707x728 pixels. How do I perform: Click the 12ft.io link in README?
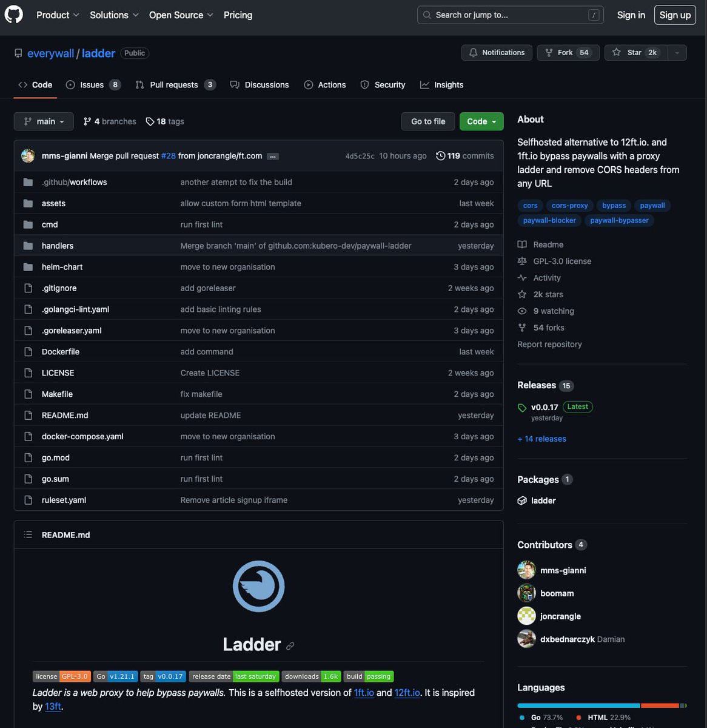click(x=407, y=692)
